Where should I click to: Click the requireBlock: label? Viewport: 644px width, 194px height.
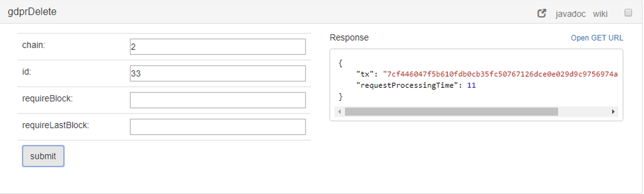47,99
